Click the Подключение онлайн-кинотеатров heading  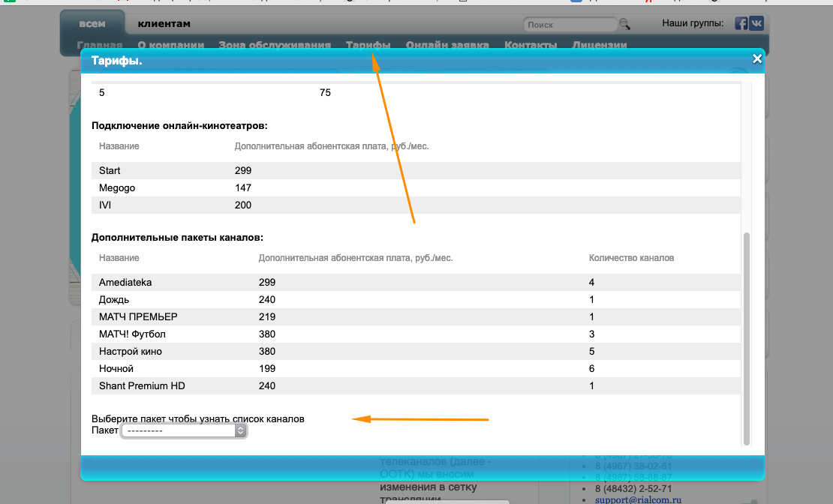pos(179,126)
